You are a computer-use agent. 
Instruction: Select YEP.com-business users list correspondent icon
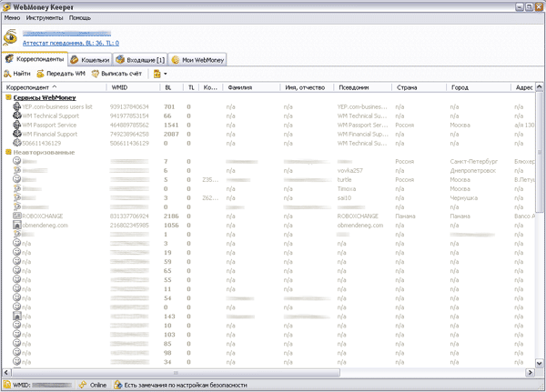click(x=16, y=106)
